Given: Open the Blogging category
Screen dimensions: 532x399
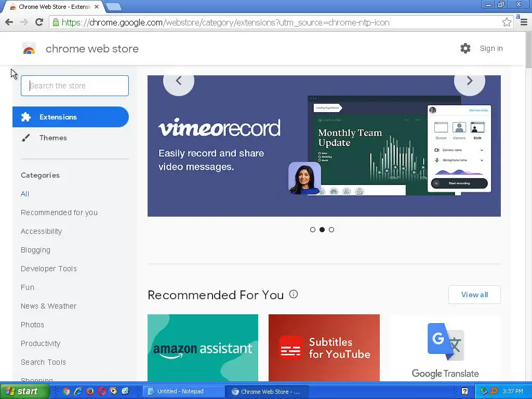Looking at the screenshot, I should pos(36,250).
